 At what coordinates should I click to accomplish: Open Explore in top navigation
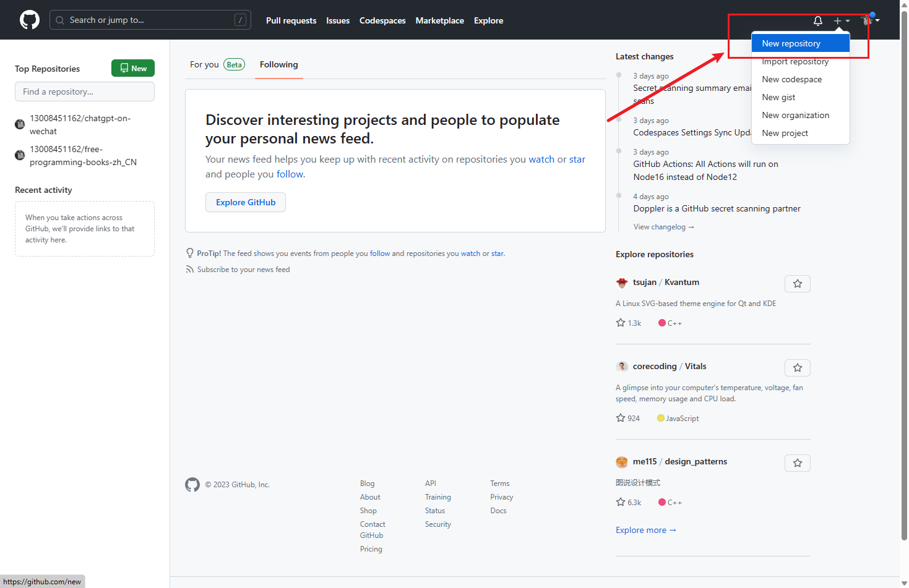(488, 20)
